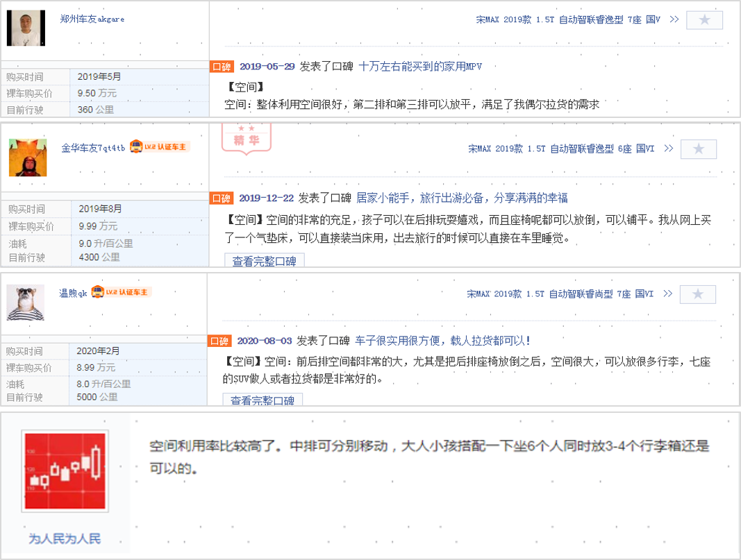
Task: Open 宋MAX 自动智联睿逸型 6座 国VI link
Action: (x=561, y=149)
